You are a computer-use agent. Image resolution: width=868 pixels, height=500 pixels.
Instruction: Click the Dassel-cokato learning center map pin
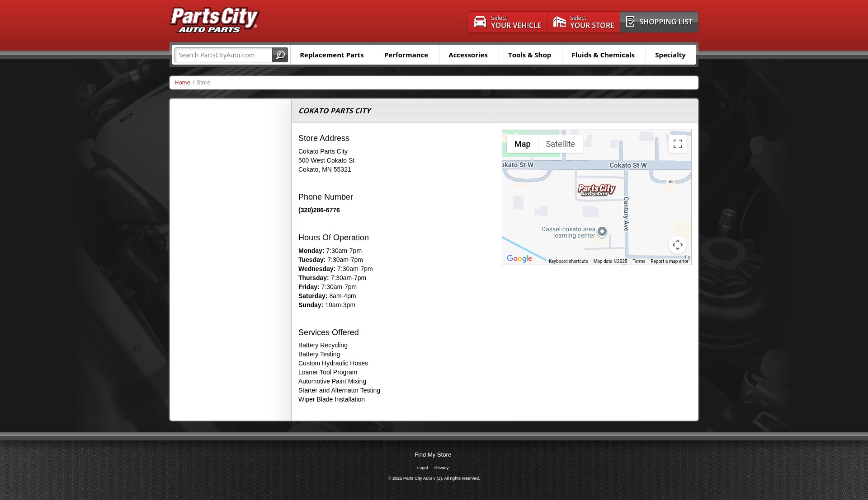point(602,232)
